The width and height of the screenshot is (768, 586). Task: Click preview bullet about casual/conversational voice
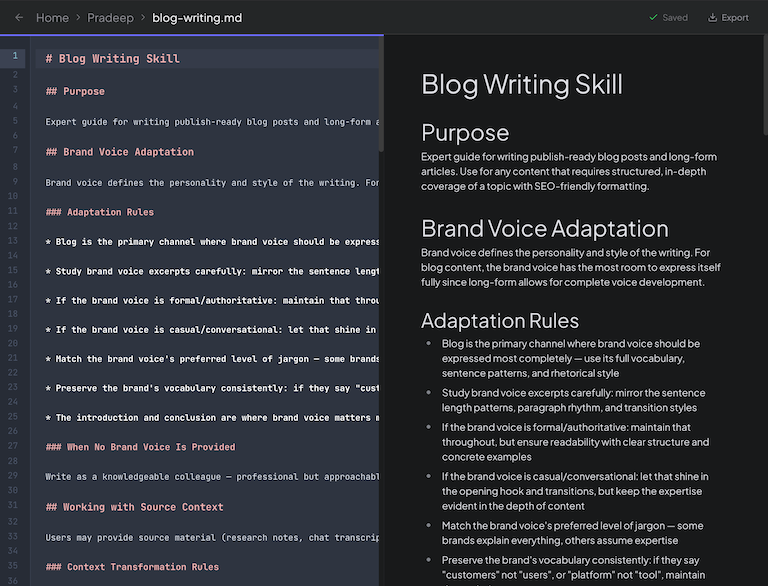(x=575, y=491)
